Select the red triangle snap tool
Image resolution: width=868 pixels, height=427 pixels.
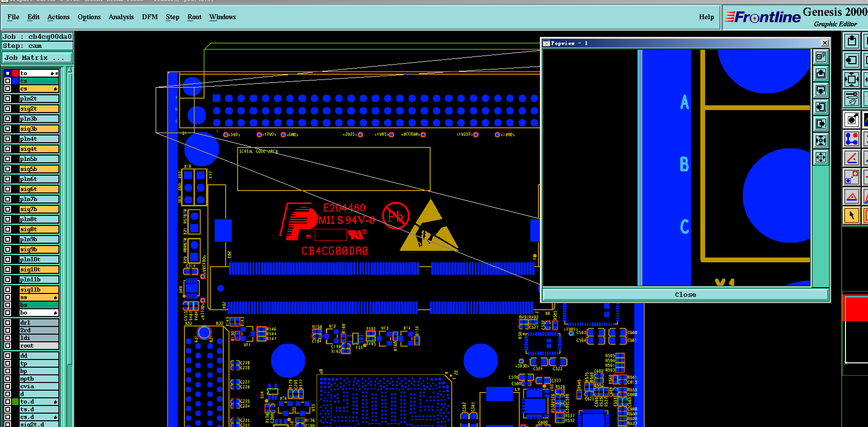[851, 196]
